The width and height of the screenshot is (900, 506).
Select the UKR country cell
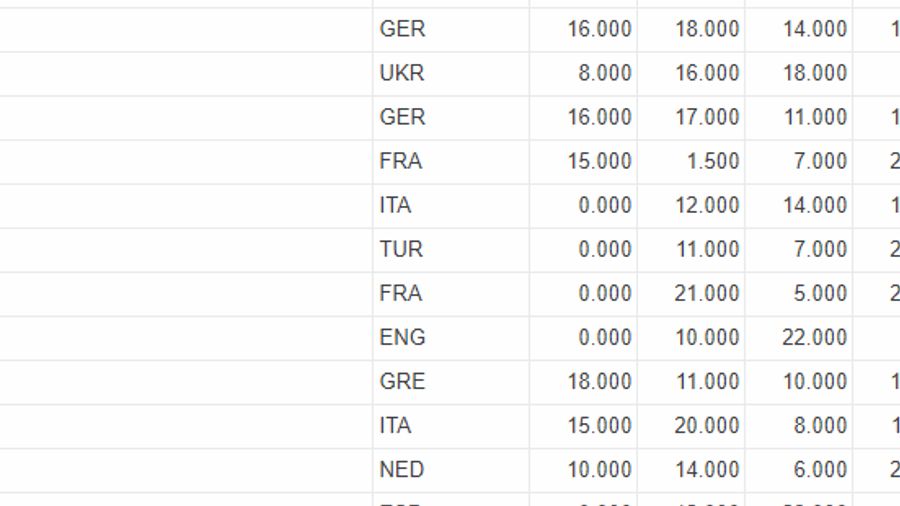click(451, 74)
